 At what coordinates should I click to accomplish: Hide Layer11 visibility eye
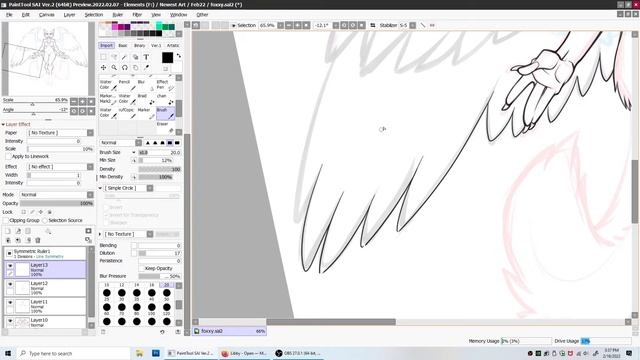(10, 302)
